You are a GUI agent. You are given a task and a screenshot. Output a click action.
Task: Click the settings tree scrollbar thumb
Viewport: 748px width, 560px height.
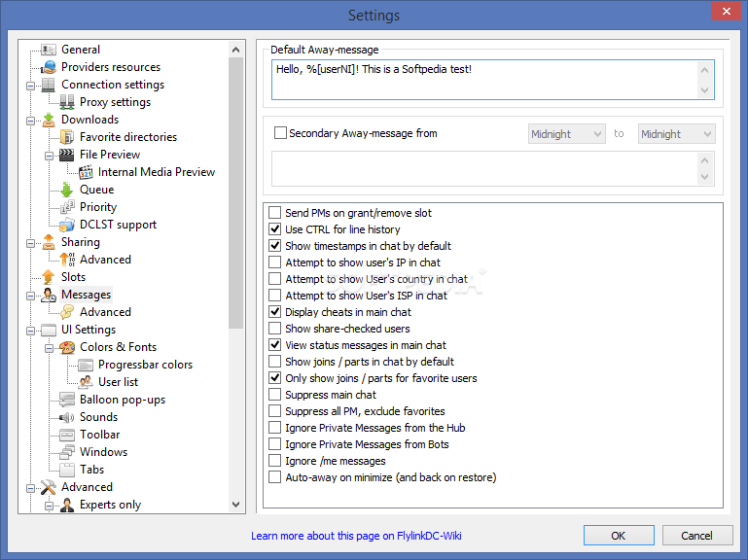(x=235, y=192)
